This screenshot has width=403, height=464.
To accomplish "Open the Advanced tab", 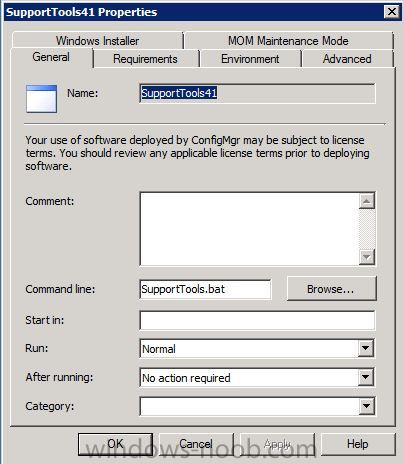I will (x=347, y=59).
